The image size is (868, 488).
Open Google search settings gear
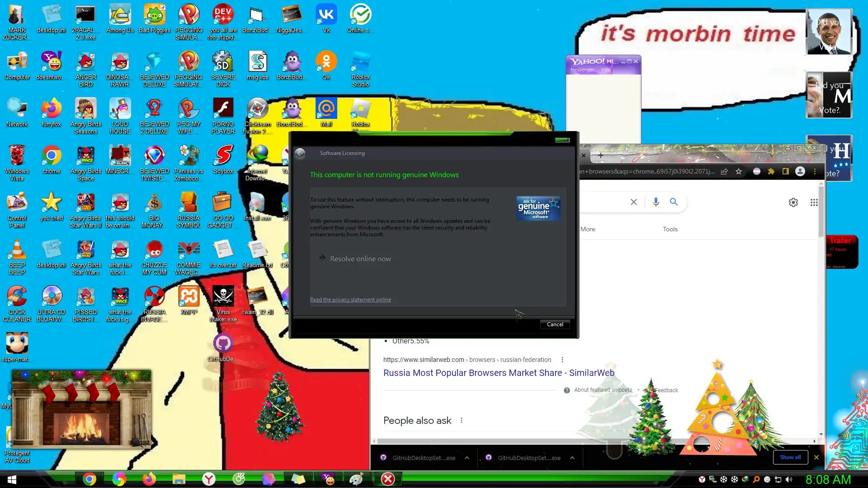coord(793,202)
